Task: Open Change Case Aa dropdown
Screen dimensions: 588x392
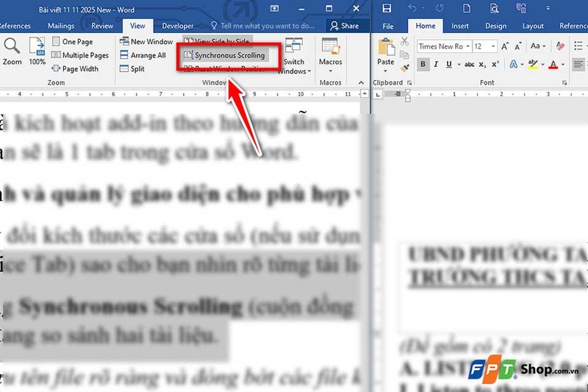Action: coord(537,46)
